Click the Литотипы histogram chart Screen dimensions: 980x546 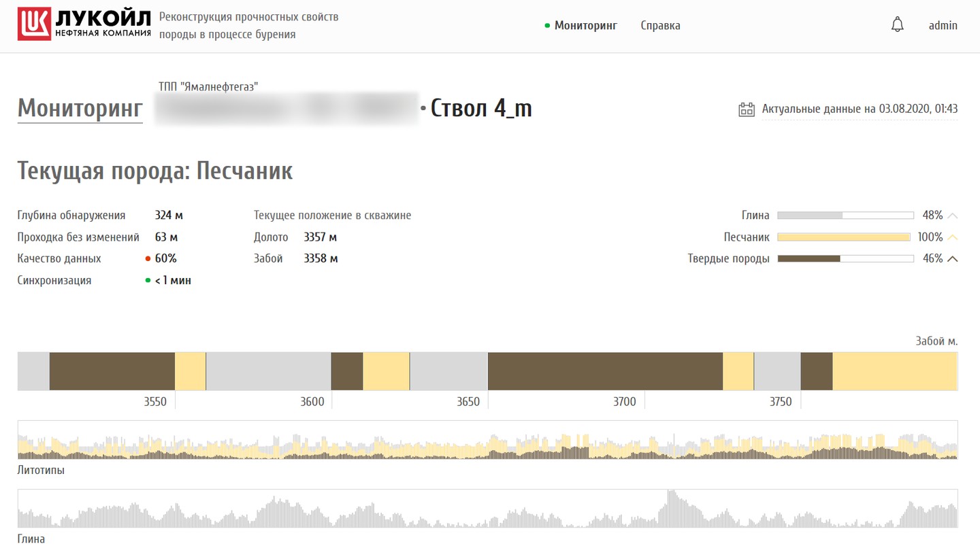[487, 440]
